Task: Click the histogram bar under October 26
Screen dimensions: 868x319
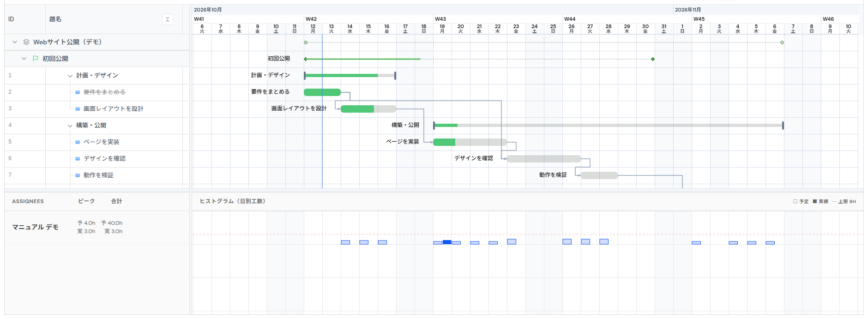Action: tap(567, 241)
